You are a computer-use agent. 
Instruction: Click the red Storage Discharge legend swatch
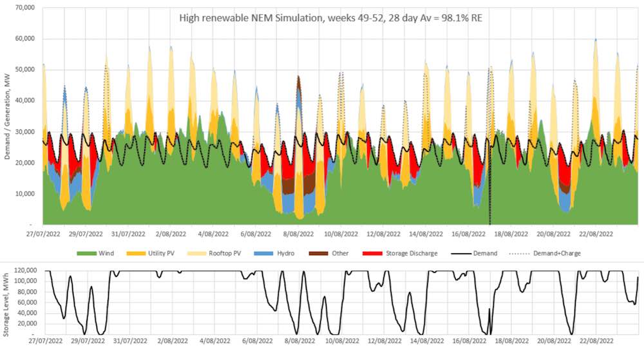372,254
